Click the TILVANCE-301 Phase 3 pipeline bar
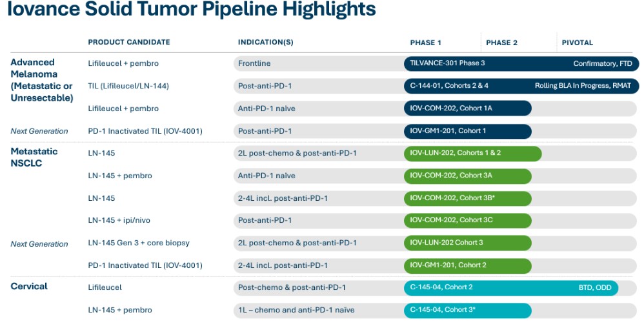 coord(520,63)
